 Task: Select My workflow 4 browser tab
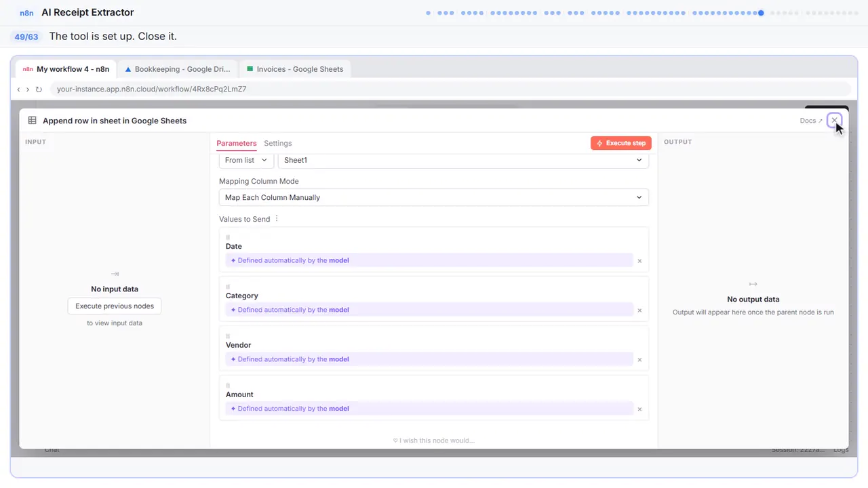coord(66,69)
